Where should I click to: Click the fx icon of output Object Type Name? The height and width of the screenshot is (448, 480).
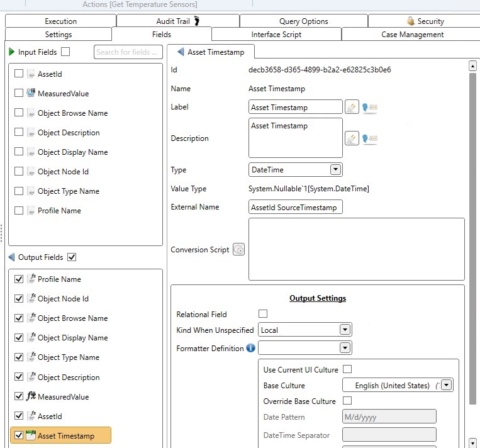pyautogui.click(x=31, y=357)
